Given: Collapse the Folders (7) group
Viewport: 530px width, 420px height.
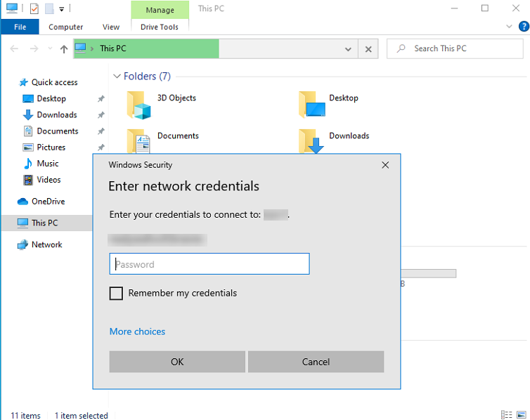Looking at the screenshot, I should click(x=117, y=77).
